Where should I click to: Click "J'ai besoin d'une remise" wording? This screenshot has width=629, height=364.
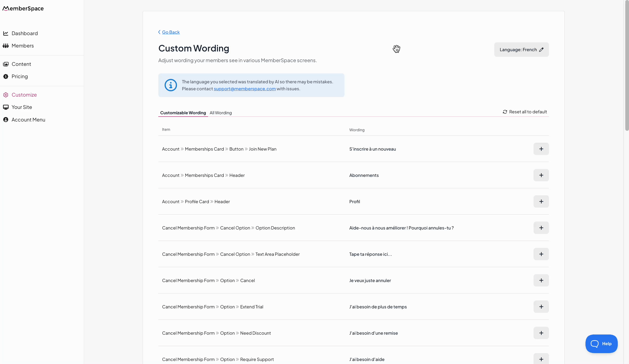373,333
